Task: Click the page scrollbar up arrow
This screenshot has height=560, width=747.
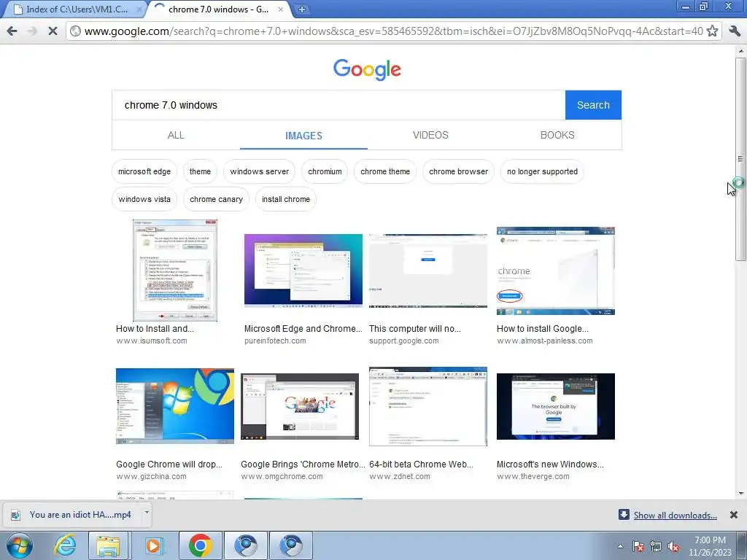Action: (x=741, y=51)
